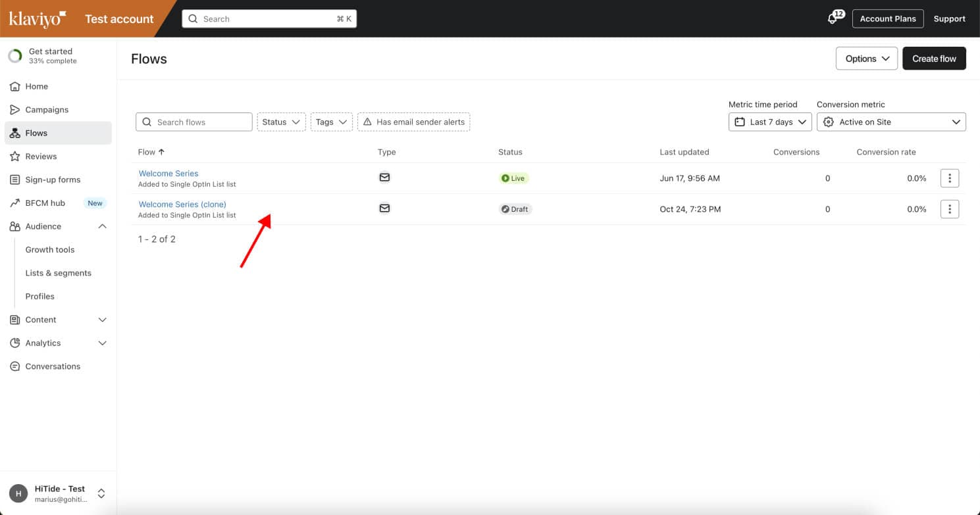
Task: Expand the Analytics sidebar section
Action: (x=102, y=343)
